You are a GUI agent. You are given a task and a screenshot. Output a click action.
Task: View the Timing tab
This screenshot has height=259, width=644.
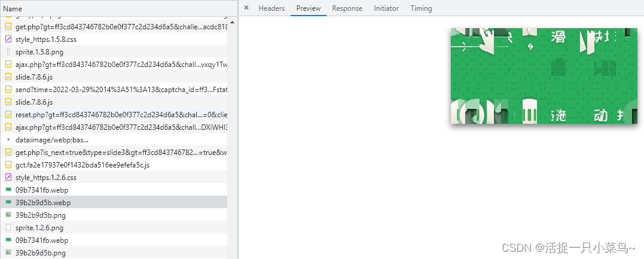[421, 8]
